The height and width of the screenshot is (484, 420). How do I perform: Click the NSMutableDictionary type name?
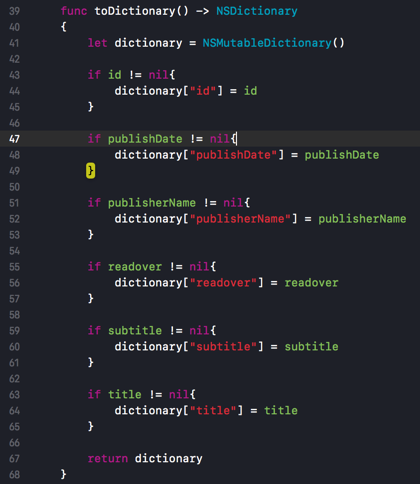click(x=267, y=43)
